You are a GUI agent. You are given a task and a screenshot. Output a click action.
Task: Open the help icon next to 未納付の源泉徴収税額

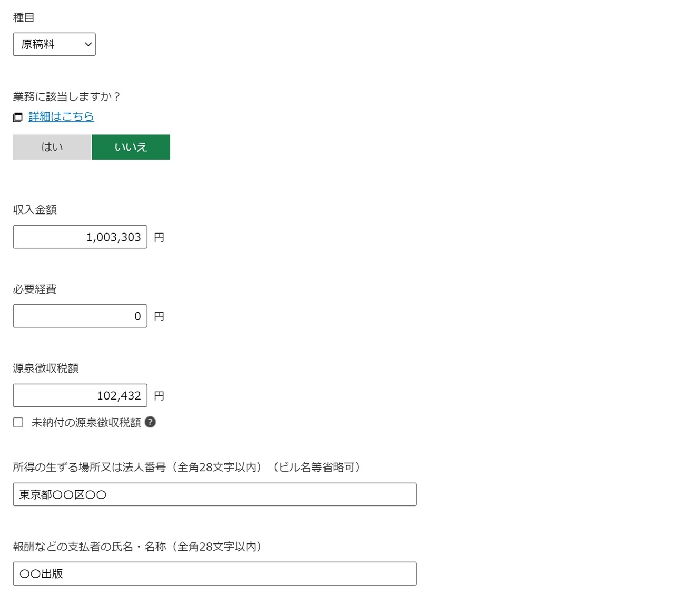[x=150, y=422]
